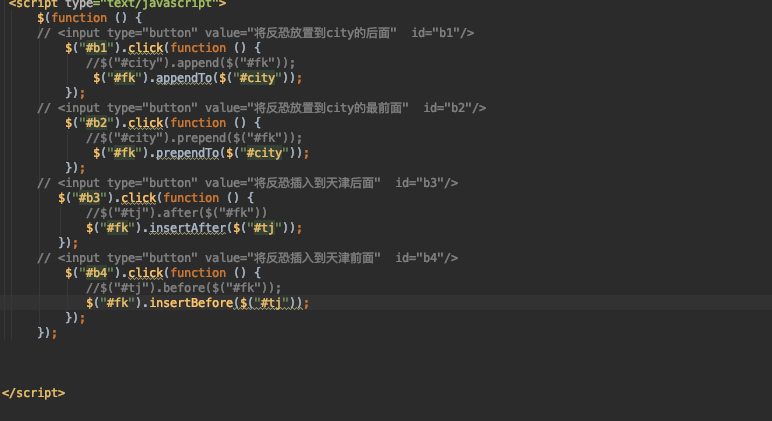Click the "});" closing the b3 handler
This screenshot has width=772, height=421.
[x=68, y=243]
